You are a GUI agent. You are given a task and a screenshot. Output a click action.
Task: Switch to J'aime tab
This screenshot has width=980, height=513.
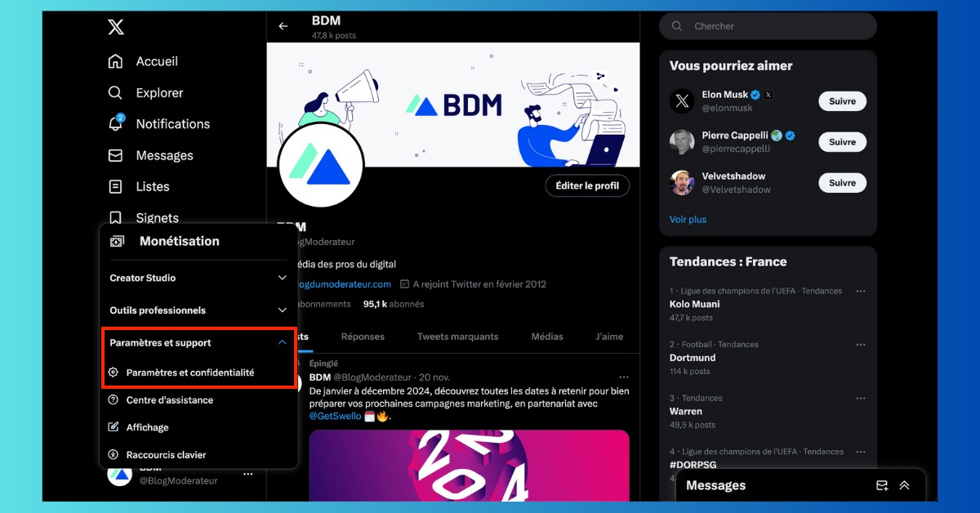click(x=609, y=337)
